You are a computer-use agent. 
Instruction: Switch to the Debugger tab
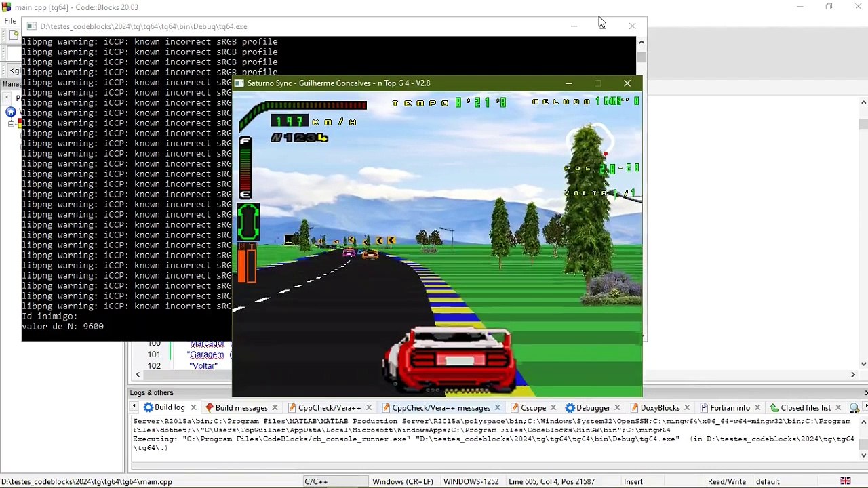pyautogui.click(x=593, y=407)
